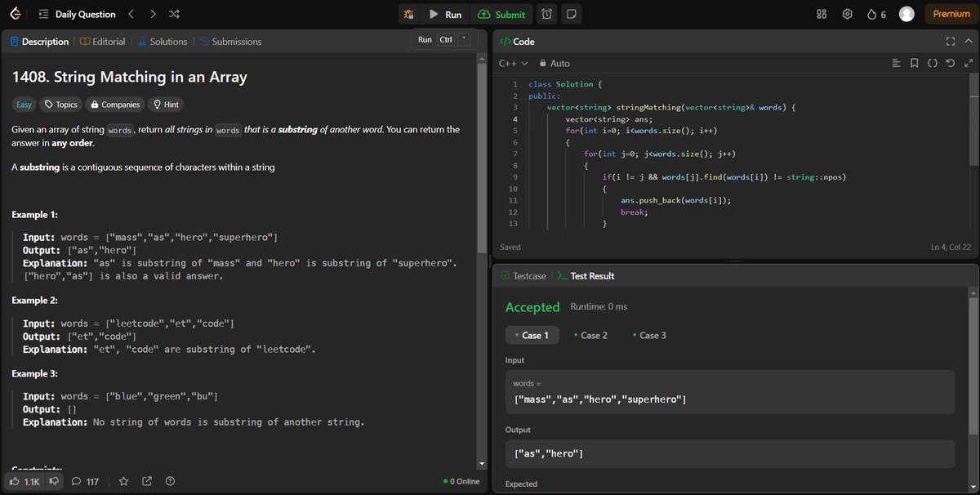The image size is (980, 495).
Task: Click the Code panel header label
Action: [517, 41]
